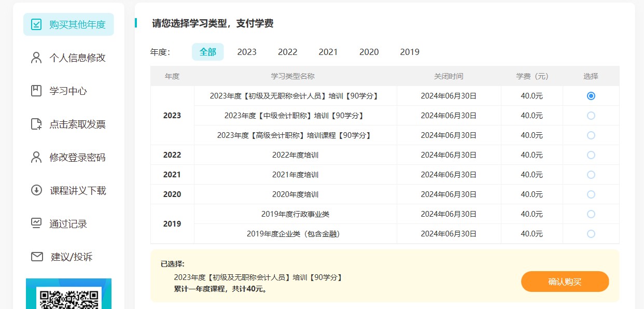Open the 学习中心 sidebar link
644x309 pixels.
tap(68, 91)
